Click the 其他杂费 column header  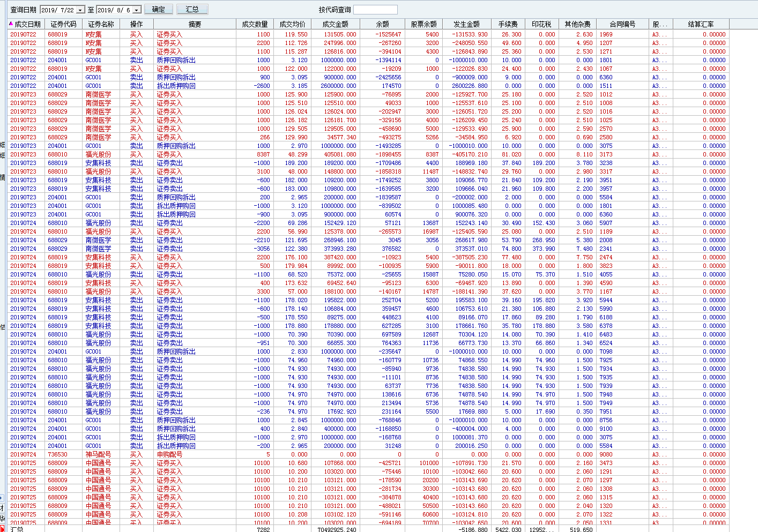point(577,24)
